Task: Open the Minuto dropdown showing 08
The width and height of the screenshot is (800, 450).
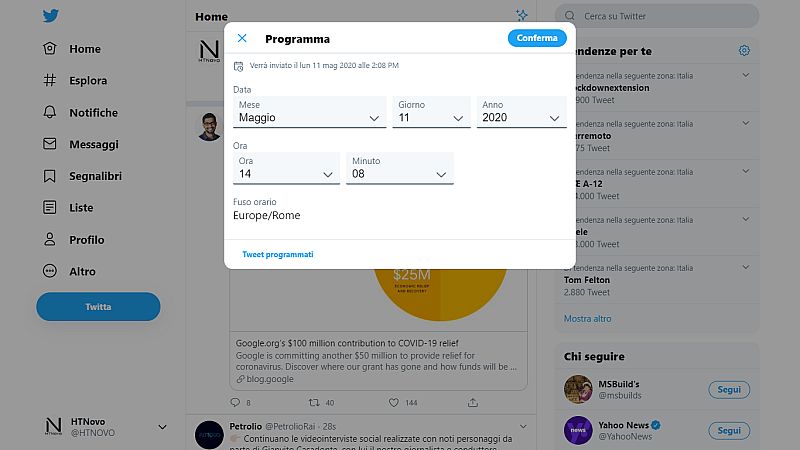Action: (x=400, y=168)
